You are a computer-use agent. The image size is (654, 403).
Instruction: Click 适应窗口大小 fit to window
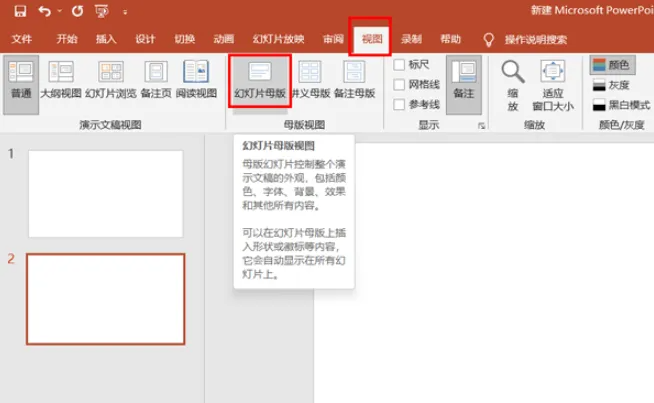click(553, 86)
